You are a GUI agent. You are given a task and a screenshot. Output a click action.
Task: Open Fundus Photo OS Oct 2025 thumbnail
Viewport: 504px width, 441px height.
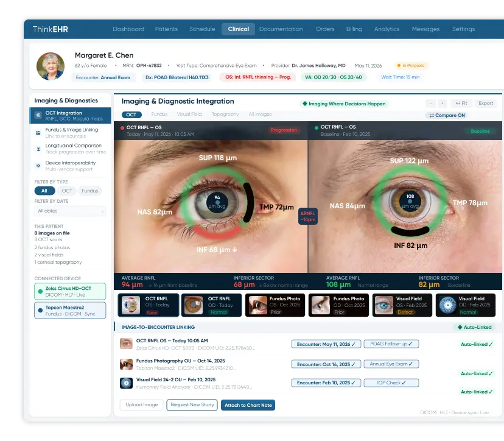275,305
